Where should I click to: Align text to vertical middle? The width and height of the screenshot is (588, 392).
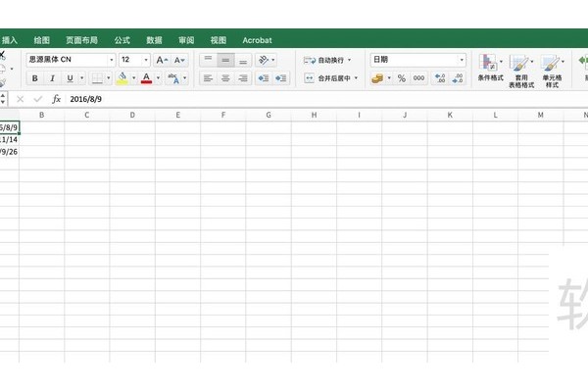pos(225,60)
